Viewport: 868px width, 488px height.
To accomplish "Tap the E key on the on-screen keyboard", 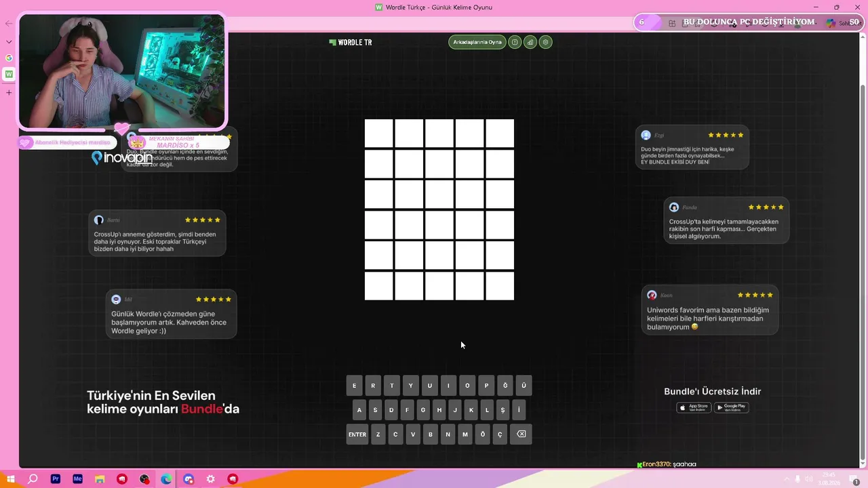I will pyautogui.click(x=355, y=386).
